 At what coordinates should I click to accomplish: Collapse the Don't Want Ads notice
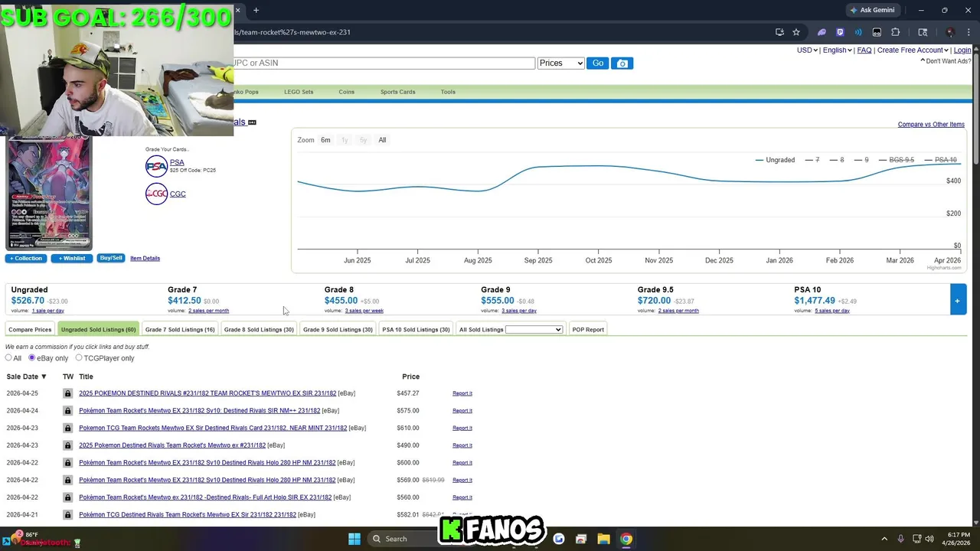pyautogui.click(x=946, y=61)
